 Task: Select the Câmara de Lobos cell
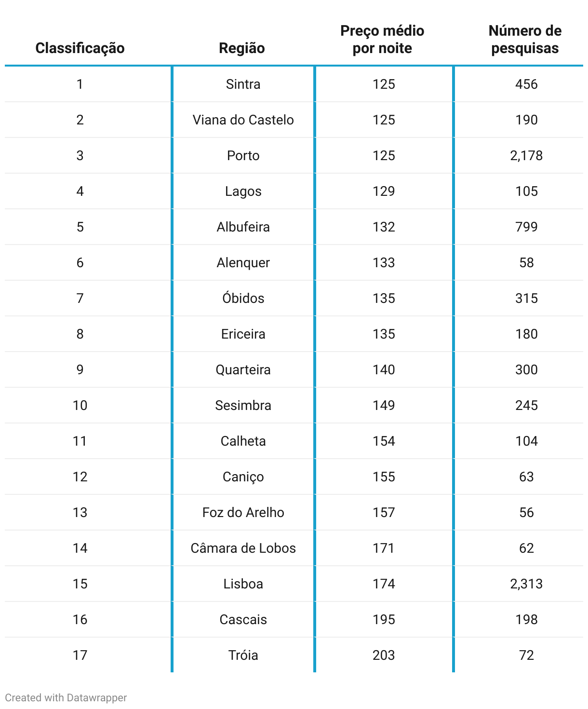coord(243,548)
